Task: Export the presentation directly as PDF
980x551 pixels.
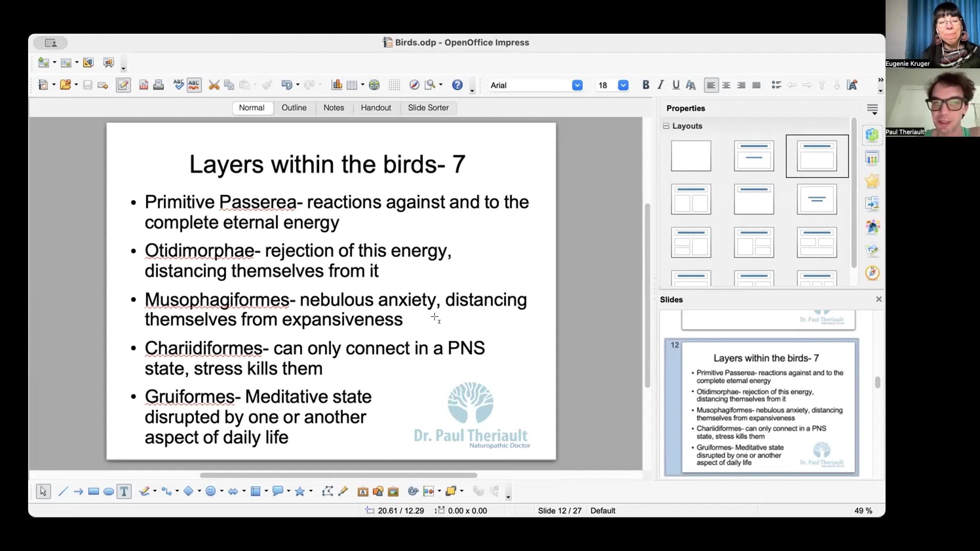Action: coord(143,85)
